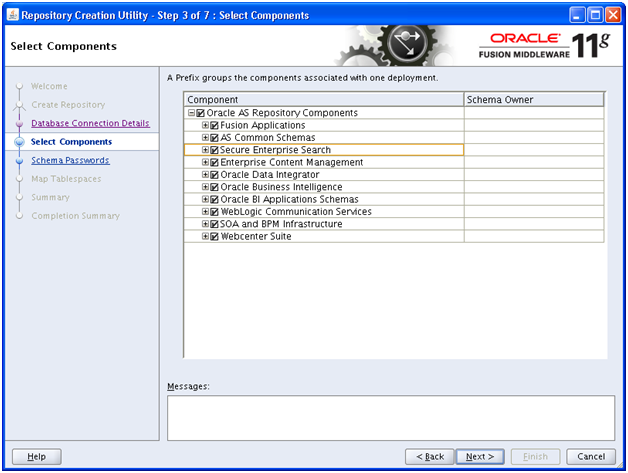Viewport: 628px width, 473px height.
Task: Click inside the Messages text area
Action: [391, 418]
